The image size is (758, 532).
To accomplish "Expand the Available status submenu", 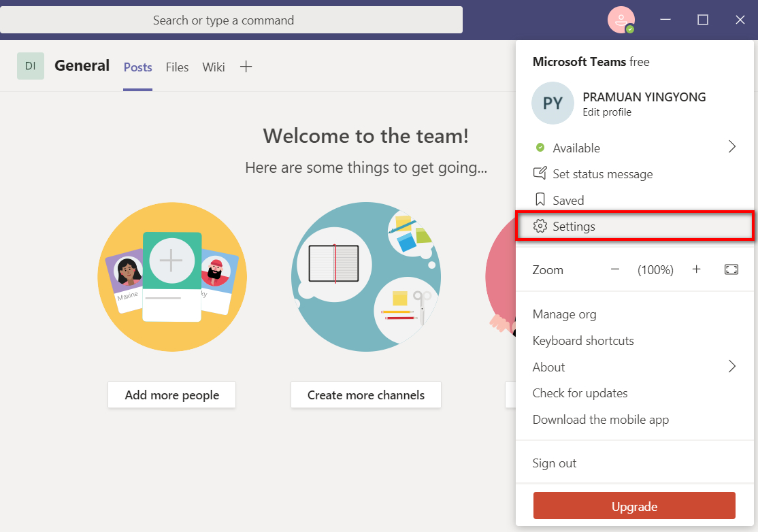I will point(731,148).
